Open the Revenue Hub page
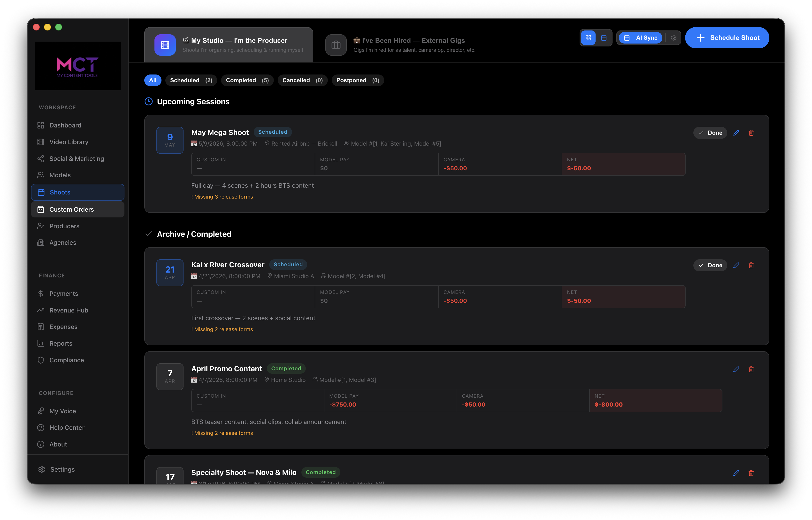812x520 pixels. 69,310
